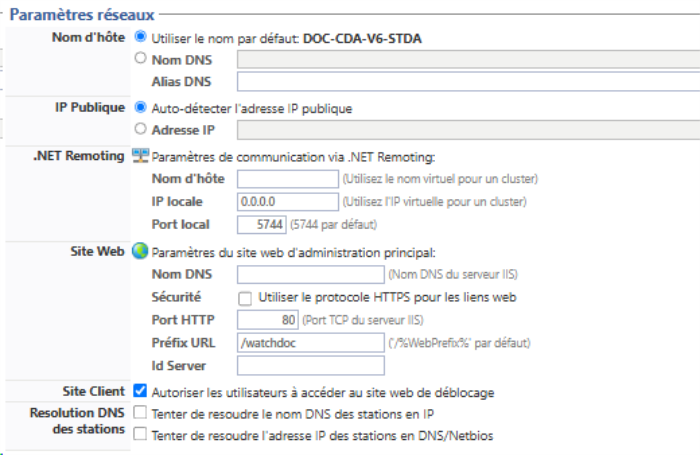Click the Site Web globe icon

pyautogui.click(x=140, y=251)
